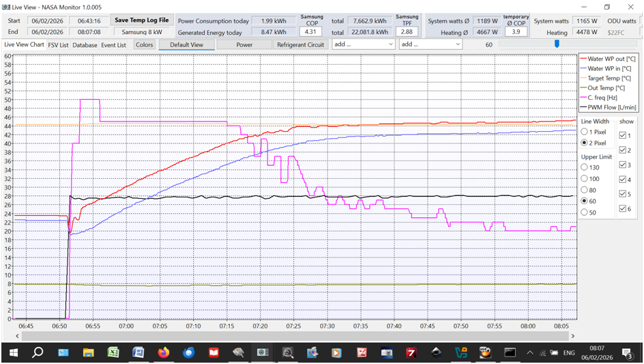Screen dimensions: 644x364
Task: Set the upper limit to 100
Action: point(585,178)
